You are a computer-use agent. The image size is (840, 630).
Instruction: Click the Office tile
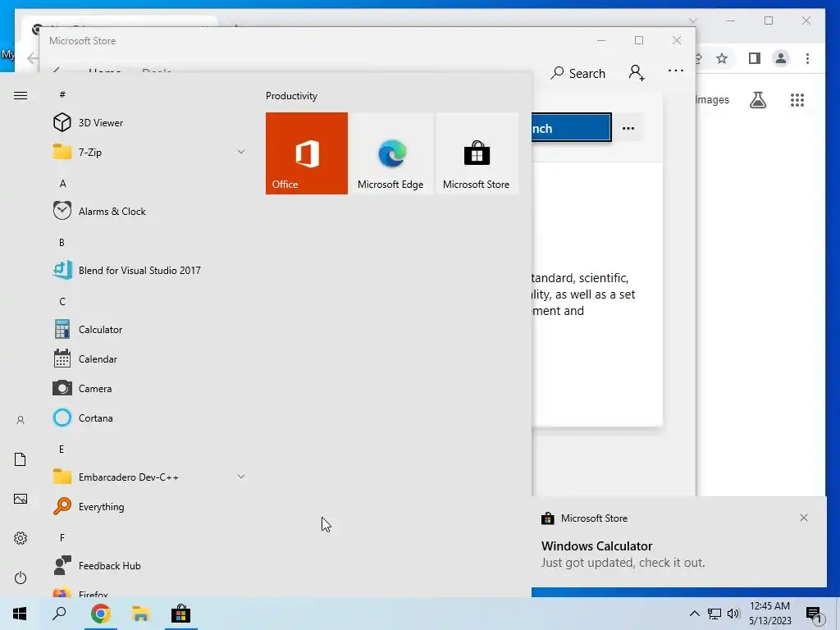point(307,153)
